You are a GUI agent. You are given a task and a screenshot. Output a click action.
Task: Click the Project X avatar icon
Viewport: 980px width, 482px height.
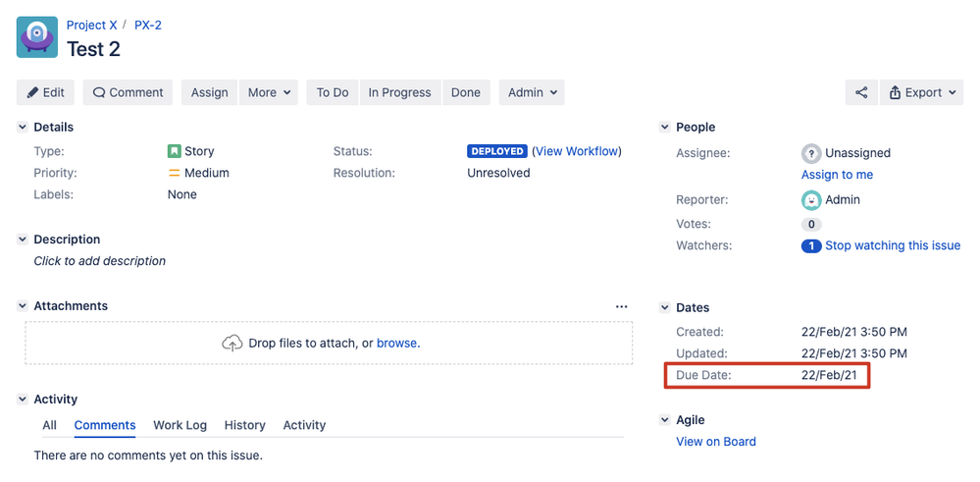click(37, 37)
